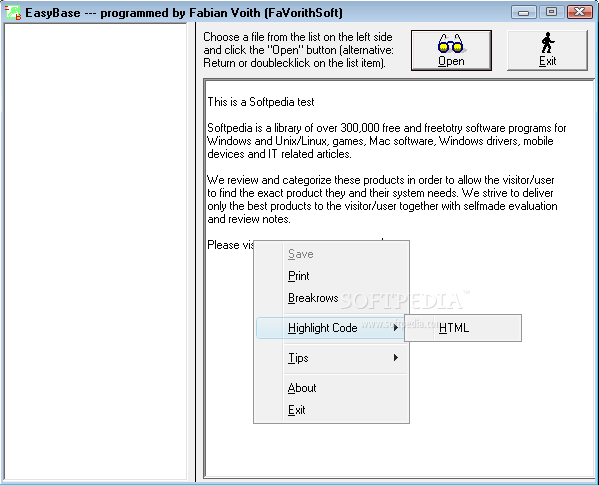Choose Breakrows from the context menu

click(x=332, y=297)
